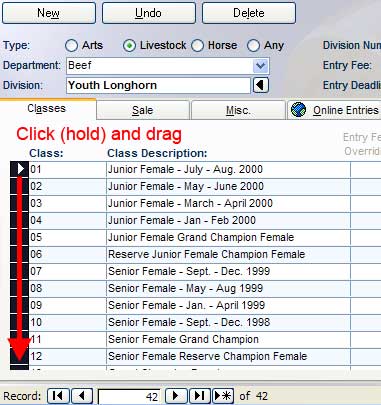This screenshot has width=381, height=405.
Task: Click the record number box showing 42
Action: [129, 397]
